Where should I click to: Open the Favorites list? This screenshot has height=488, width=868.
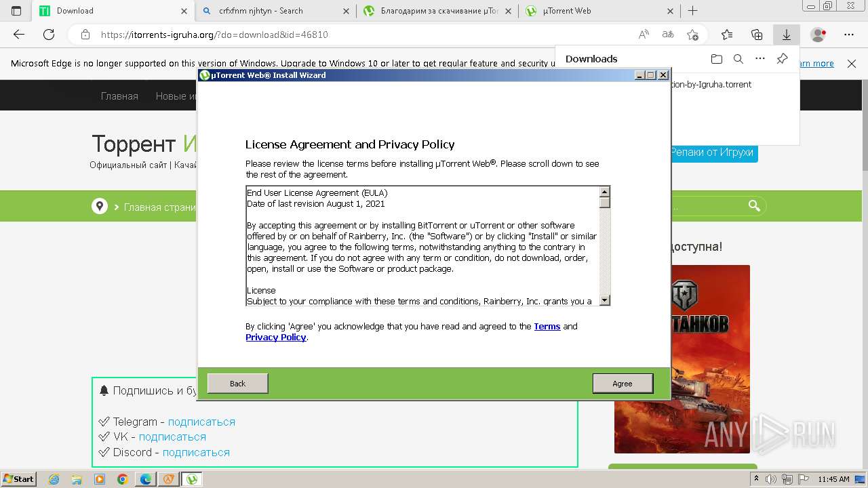pos(727,35)
